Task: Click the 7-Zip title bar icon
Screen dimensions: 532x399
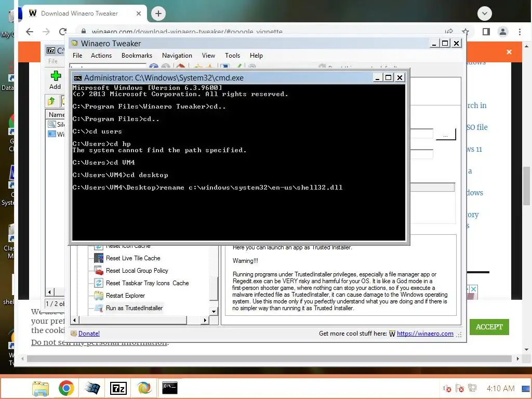Action: (51, 50)
